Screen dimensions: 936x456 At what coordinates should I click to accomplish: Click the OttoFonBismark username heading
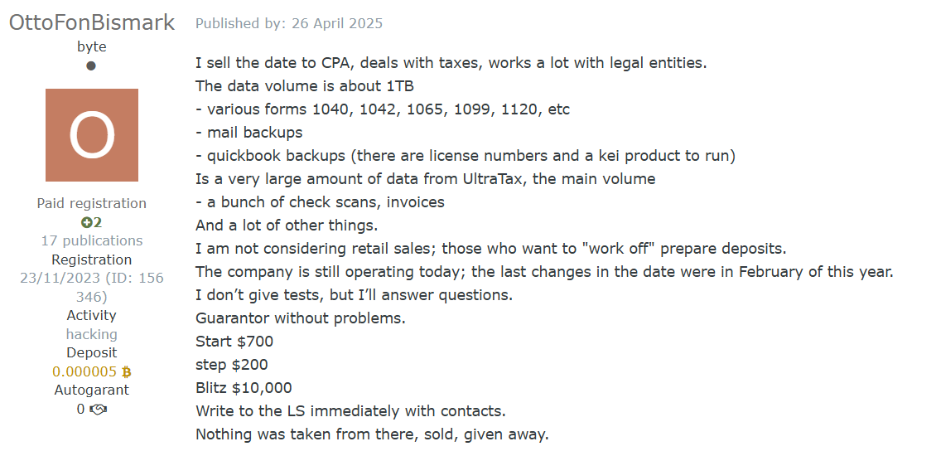tap(91, 22)
